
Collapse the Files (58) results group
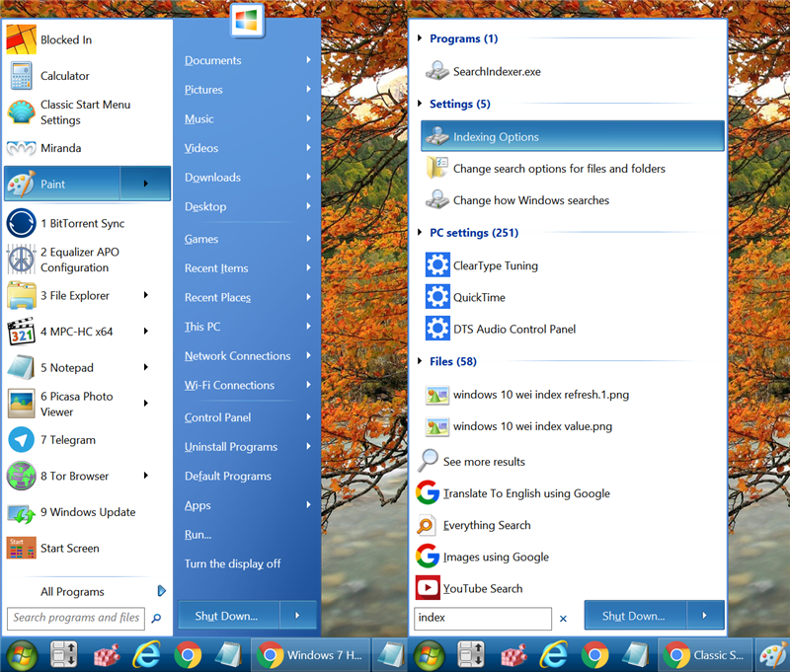pyautogui.click(x=419, y=361)
